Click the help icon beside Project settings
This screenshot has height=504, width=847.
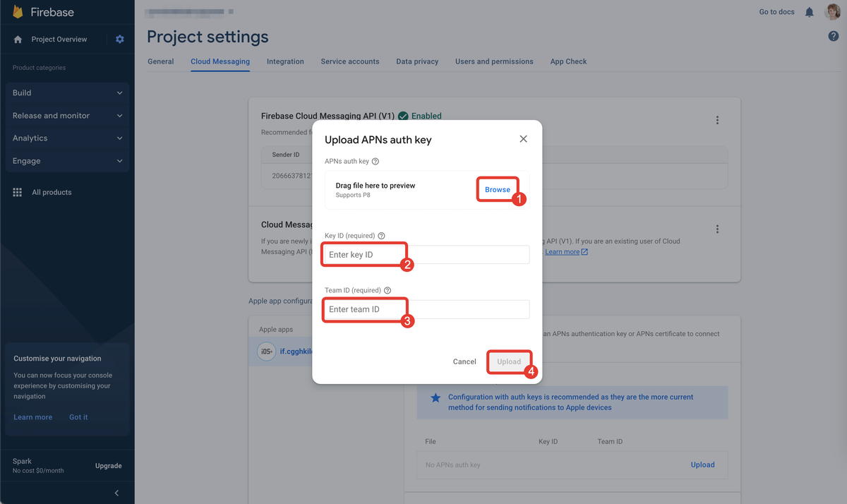[833, 37]
